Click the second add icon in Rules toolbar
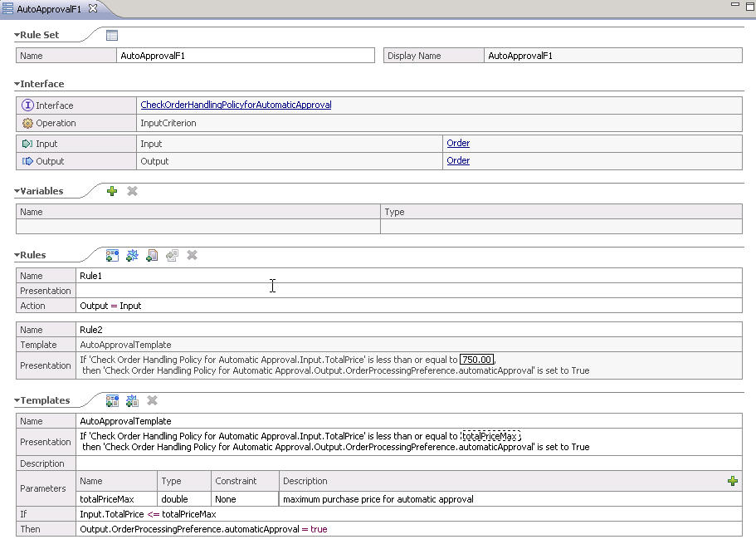This screenshot has height=549, width=756. (x=132, y=256)
